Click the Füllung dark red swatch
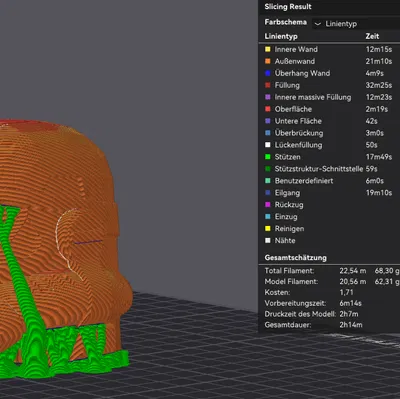The height and width of the screenshot is (399, 400). click(268, 85)
